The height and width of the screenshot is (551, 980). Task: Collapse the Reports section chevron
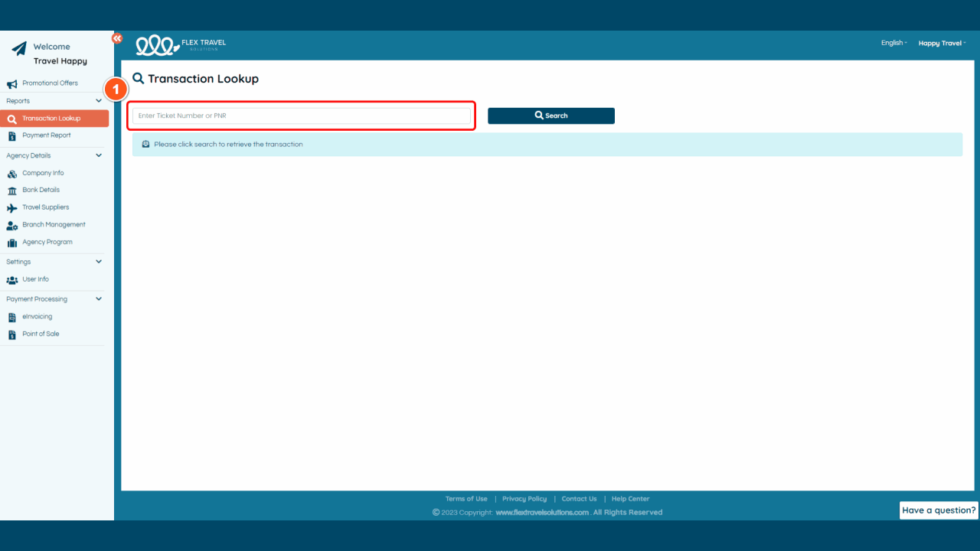click(99, 101)
